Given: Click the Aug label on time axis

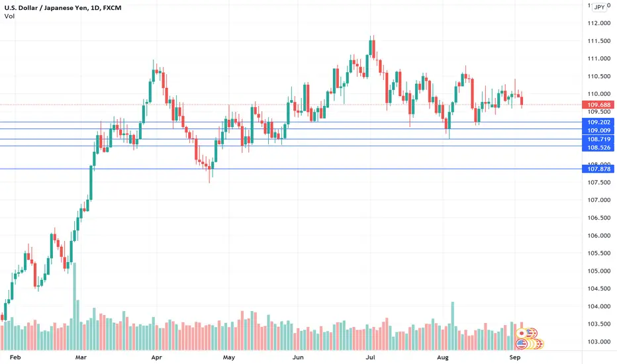Looking at the screenshot, I should (443, 357).
